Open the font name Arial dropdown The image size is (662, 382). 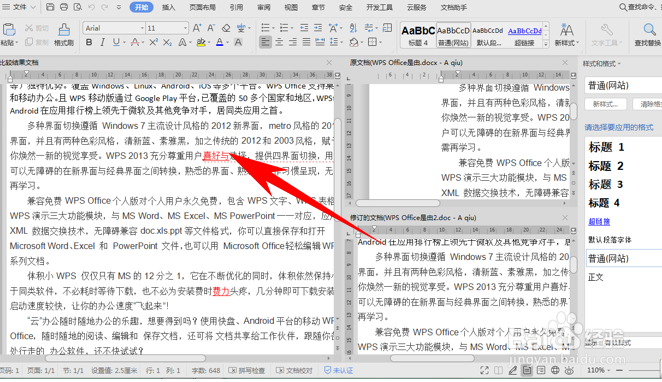[x=142, y=28]
